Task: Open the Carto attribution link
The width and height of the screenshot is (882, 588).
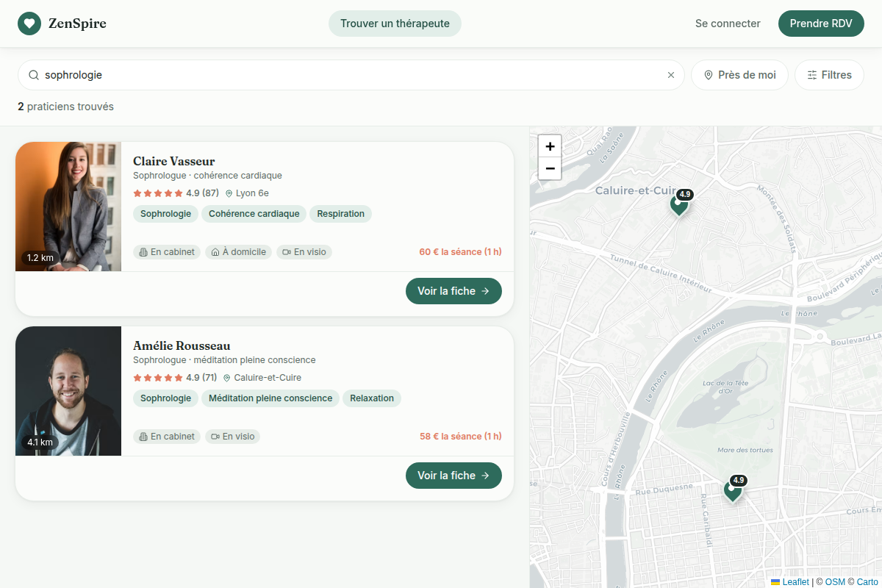Action: [867, 582]
